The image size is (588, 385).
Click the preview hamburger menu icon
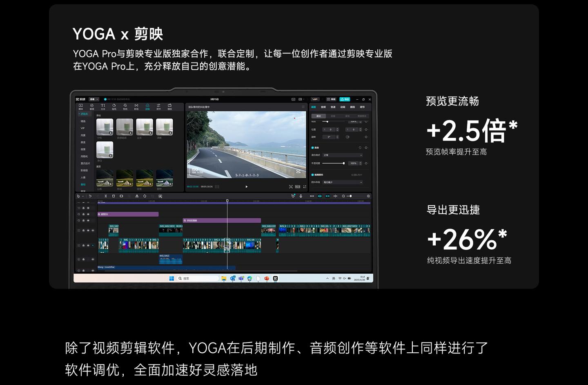[x=303, y=107]
